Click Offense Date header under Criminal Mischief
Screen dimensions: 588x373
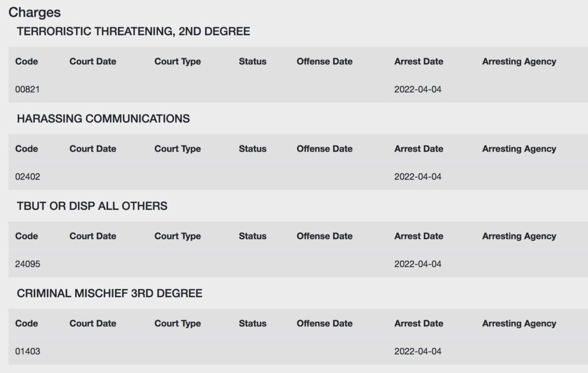[x=324, y=324]
